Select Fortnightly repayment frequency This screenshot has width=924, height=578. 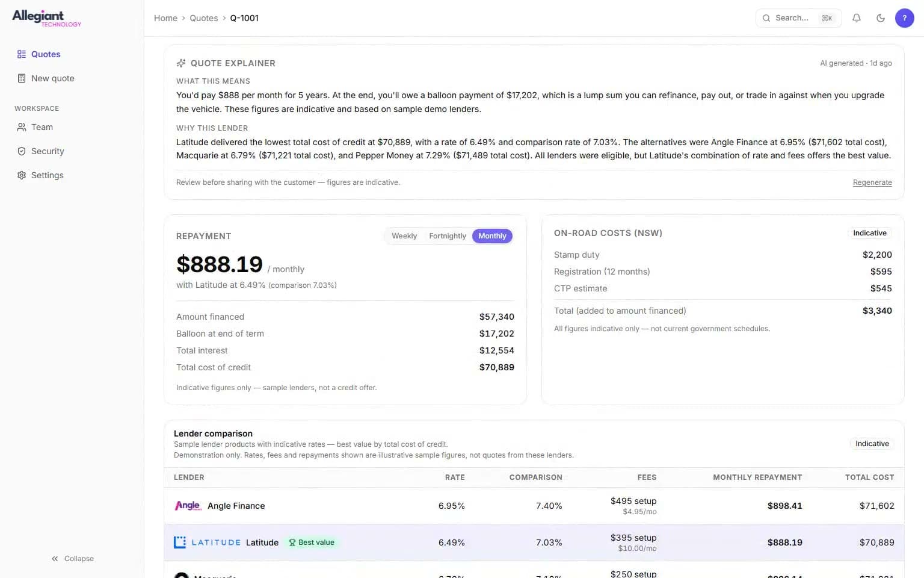(x=448, y=236)
